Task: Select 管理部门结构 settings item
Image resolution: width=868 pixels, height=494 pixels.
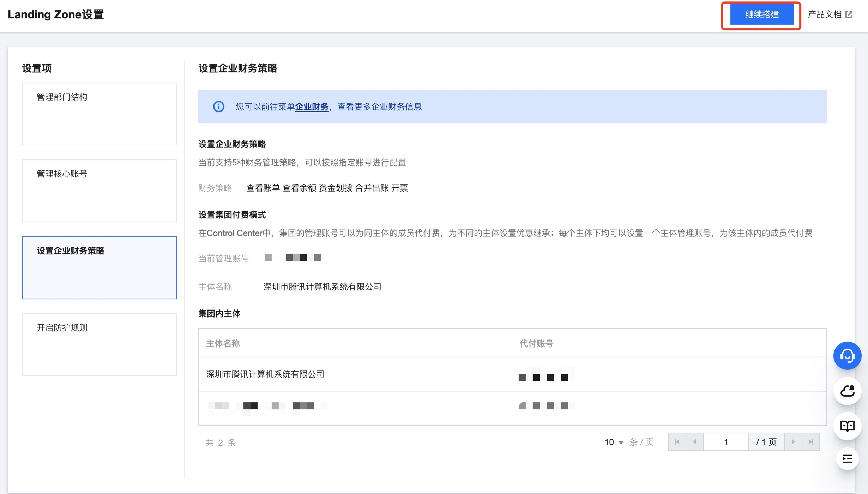Action: (x=99, y=114)
